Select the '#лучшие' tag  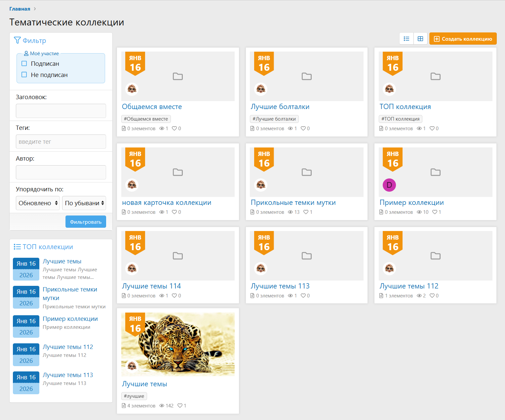pos(134,396)
